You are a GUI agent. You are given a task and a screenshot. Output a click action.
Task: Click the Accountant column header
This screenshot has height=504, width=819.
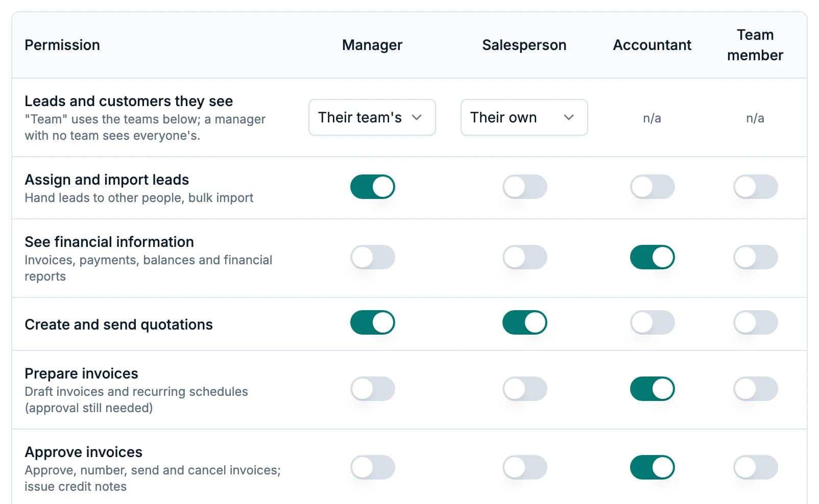point(652,45)
